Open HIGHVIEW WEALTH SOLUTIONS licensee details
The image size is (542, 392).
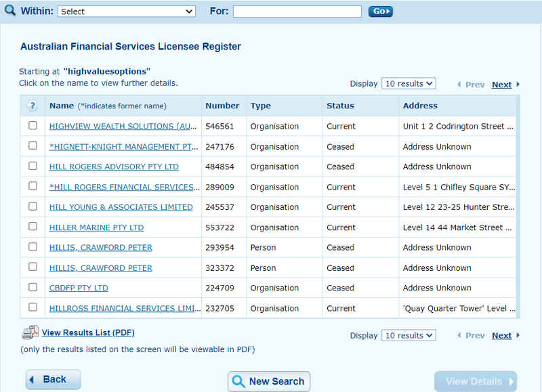pyautogui.click(x=123, y=127)
